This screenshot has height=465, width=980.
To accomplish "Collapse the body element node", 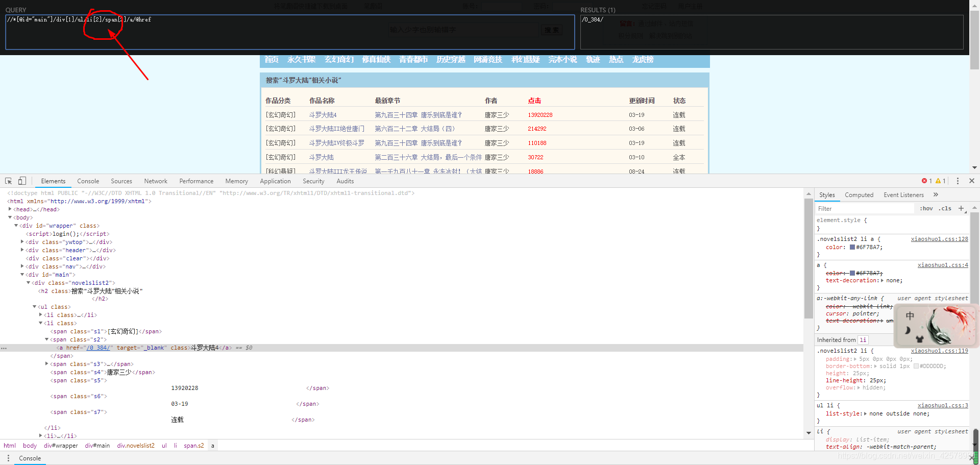I will pos(10,217).
